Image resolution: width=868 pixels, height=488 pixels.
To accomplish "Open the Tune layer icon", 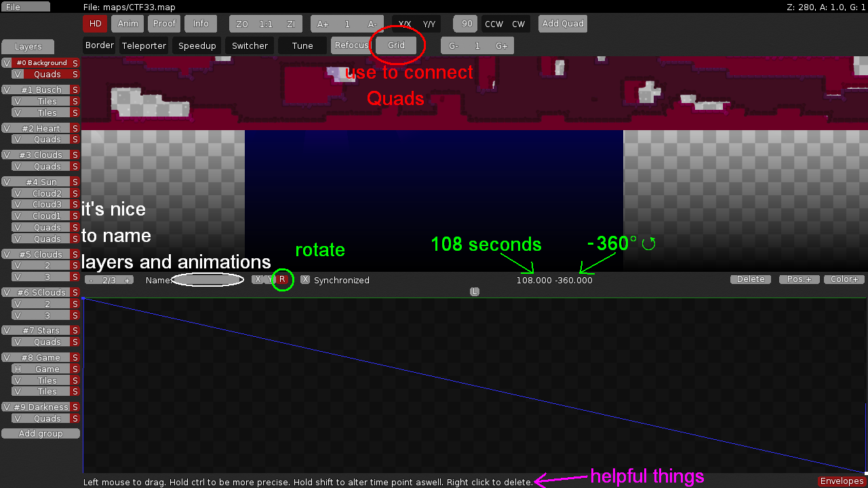I will pyautogui.click(x=302, y=45).
